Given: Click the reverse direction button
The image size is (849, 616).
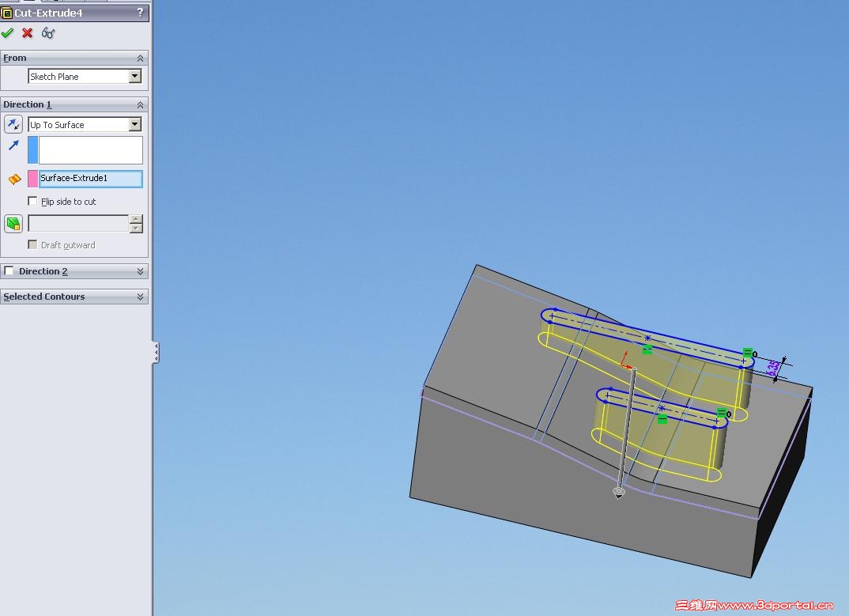Looking at the screenshot, I should [13, 124].
